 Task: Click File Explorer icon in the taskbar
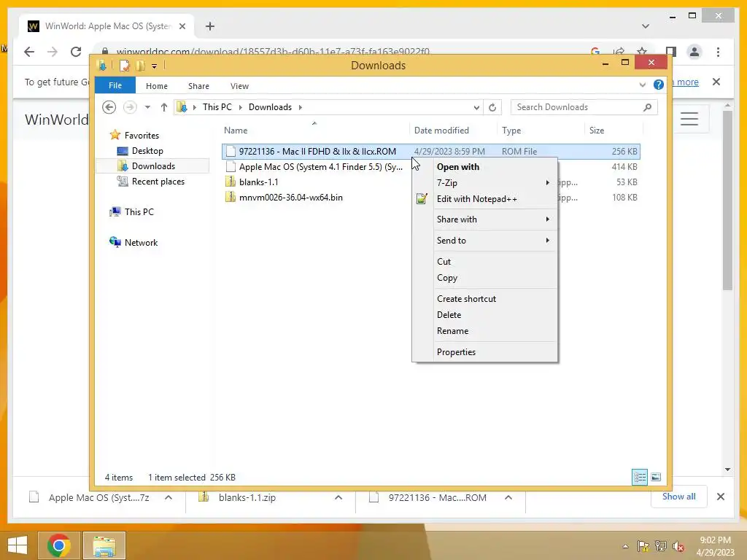[x=104, y=545]
